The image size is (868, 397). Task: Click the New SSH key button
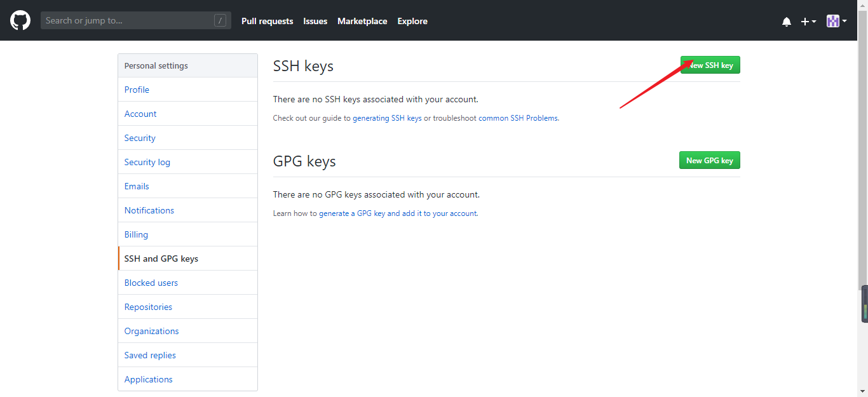[x=710, y=65]
